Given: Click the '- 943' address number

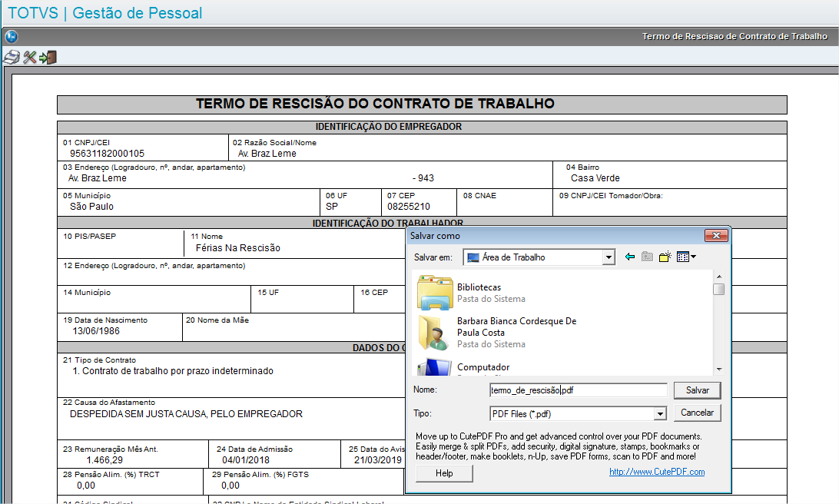Looking at the screenshot, I should (x=423, y=178).
